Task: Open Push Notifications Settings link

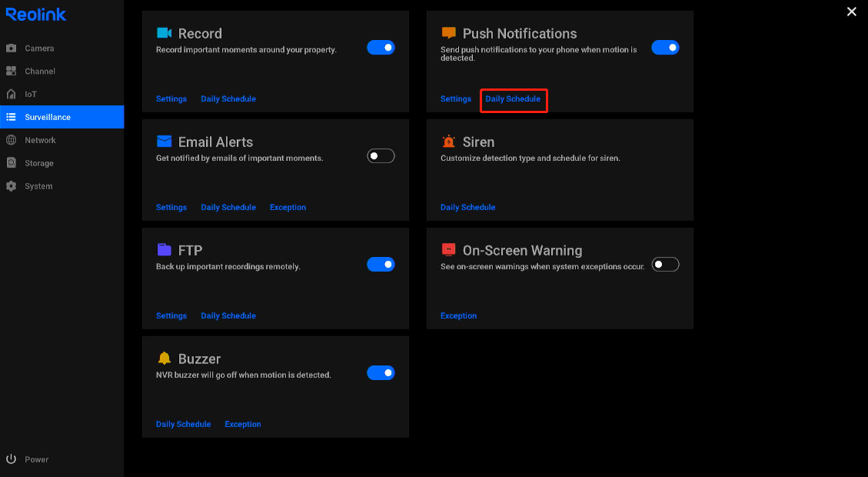Action: pos(456,98)
